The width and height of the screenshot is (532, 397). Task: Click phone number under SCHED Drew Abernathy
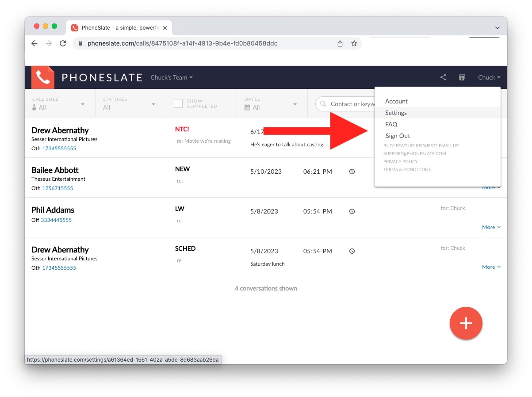pos(59,268)
